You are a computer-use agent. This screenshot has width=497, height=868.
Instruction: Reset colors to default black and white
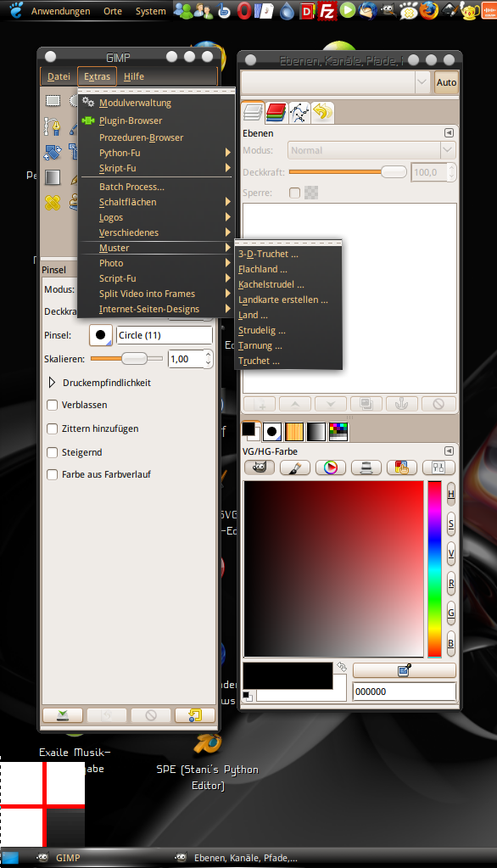coord(248,697)
